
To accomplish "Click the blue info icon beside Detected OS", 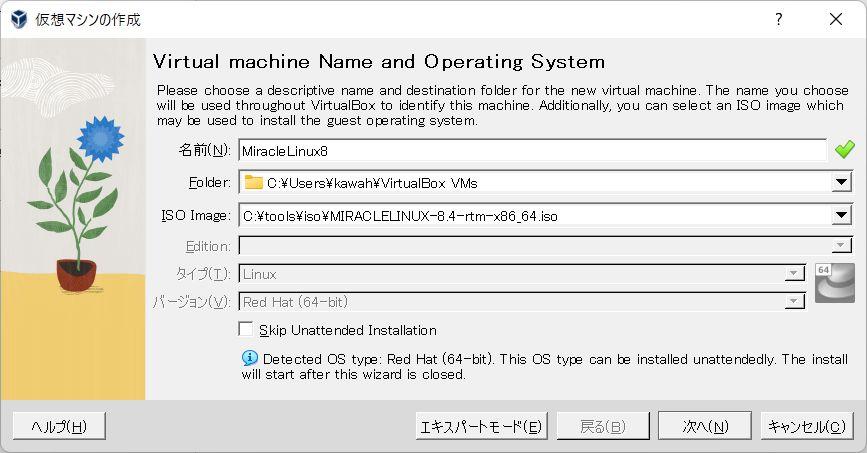I will (x=250, y=358).
